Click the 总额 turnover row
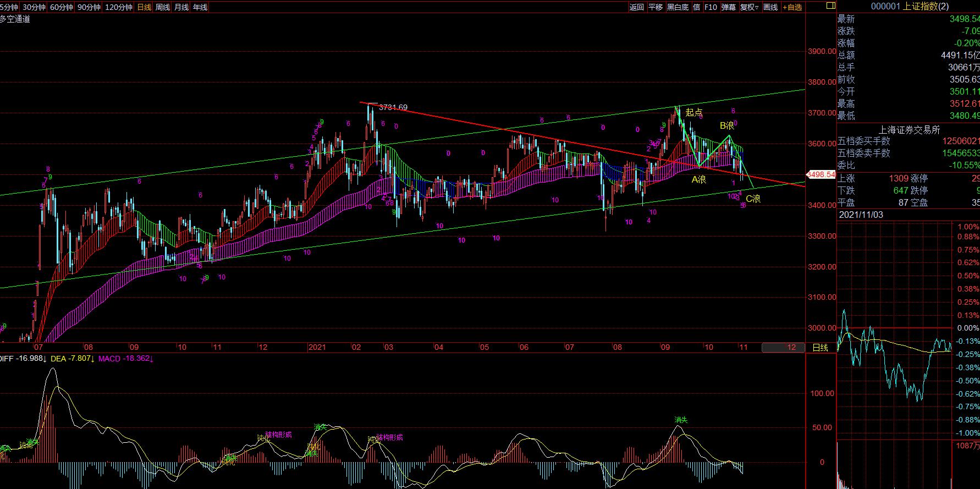 [x=909, y=56]
